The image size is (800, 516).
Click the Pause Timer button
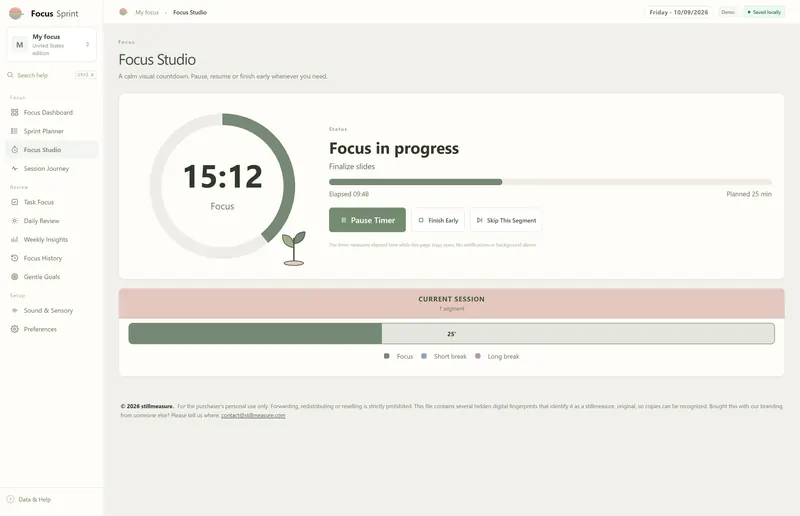pyautogui.click(x=367, y=220)
